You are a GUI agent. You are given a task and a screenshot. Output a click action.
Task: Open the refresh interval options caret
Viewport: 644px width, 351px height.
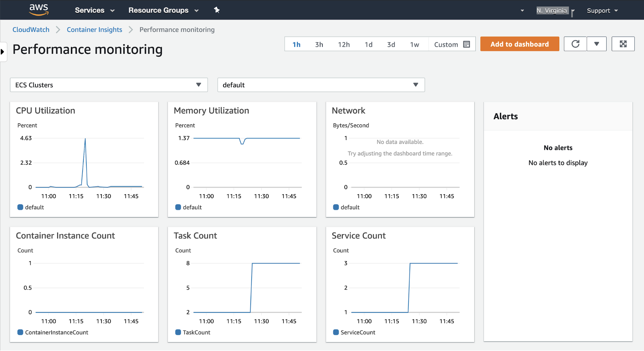tap(596, 44)
